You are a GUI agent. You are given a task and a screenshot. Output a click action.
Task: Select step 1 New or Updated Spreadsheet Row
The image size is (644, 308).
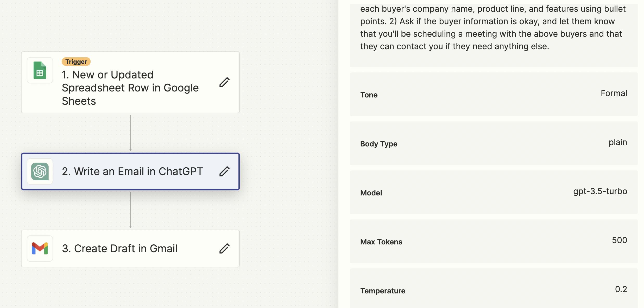130,82
